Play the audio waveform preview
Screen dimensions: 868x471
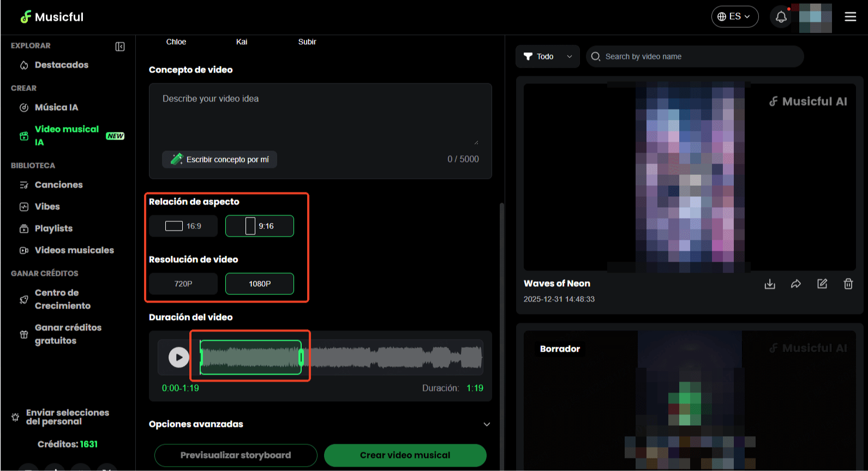[x=178, y=358]
